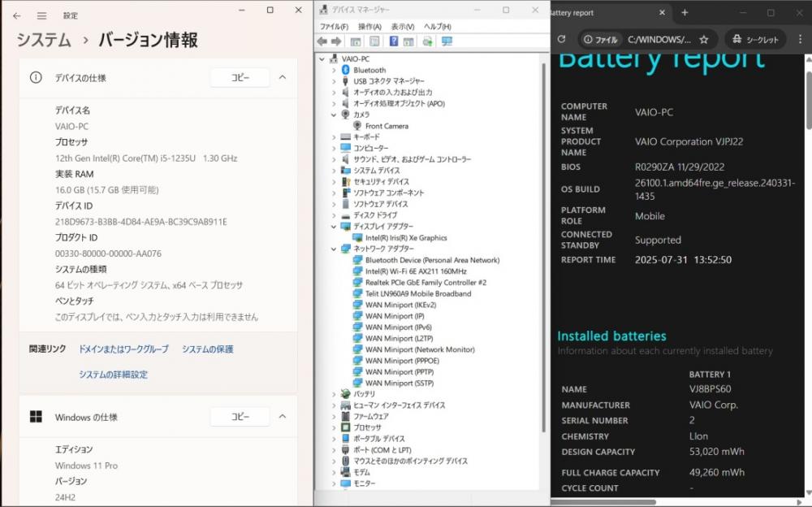Click the バッテリ category icon
This screenshot has width=812, height=507.
[346, 394]
